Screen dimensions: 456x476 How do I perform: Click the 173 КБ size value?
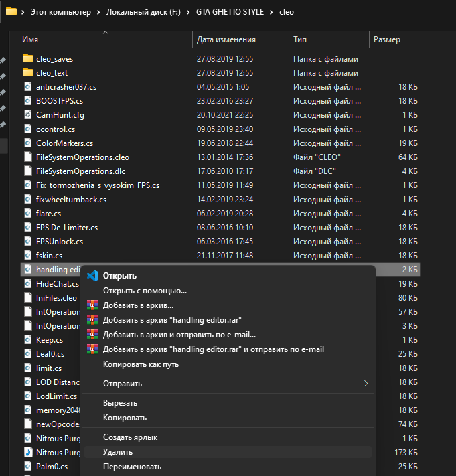tap(406, 453)
